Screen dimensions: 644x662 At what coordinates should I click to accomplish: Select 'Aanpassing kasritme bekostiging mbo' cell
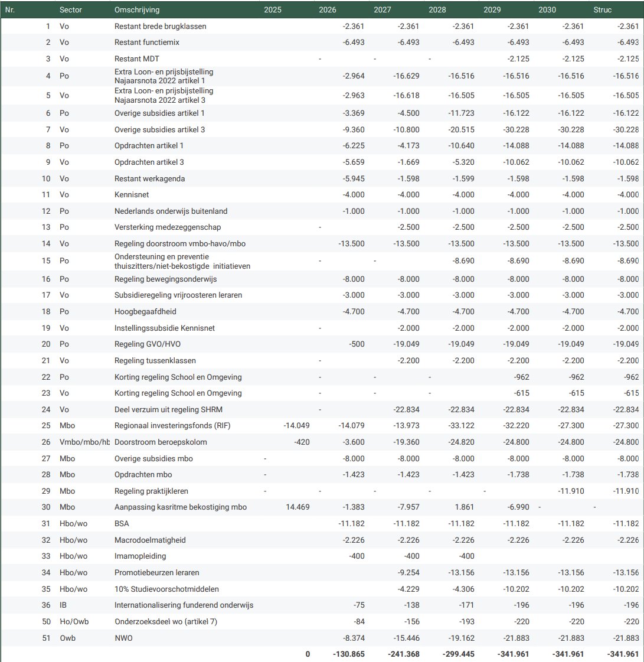coord(181,507)
